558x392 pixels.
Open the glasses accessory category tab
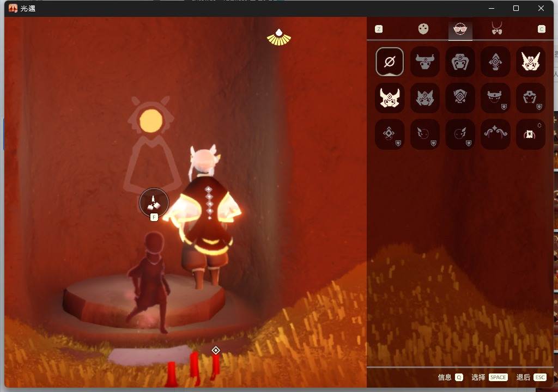(x=460, y=29)
